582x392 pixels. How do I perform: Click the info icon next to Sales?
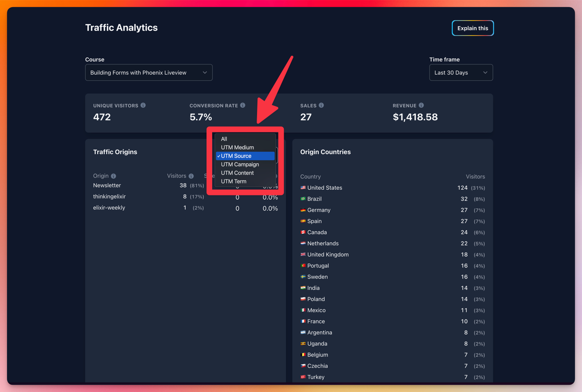pos(321,105)
